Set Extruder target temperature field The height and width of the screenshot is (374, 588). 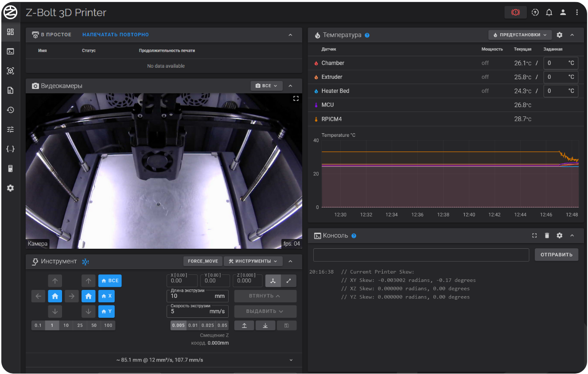(x=561, y=77)
